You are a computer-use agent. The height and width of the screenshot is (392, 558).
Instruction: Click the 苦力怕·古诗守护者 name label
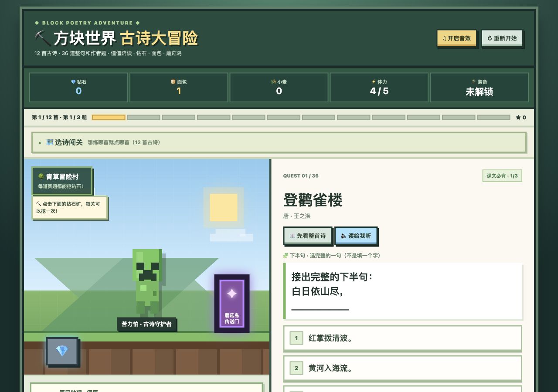(146, 324)
